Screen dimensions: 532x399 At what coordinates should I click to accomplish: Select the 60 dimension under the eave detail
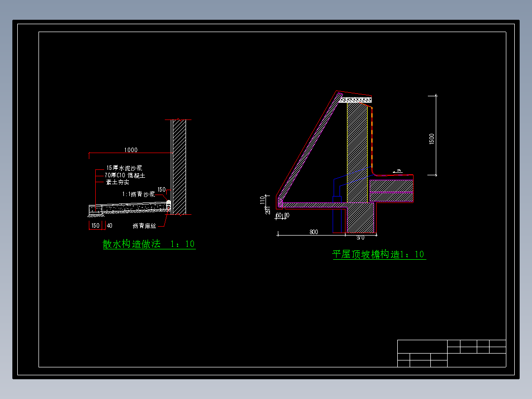278,215
